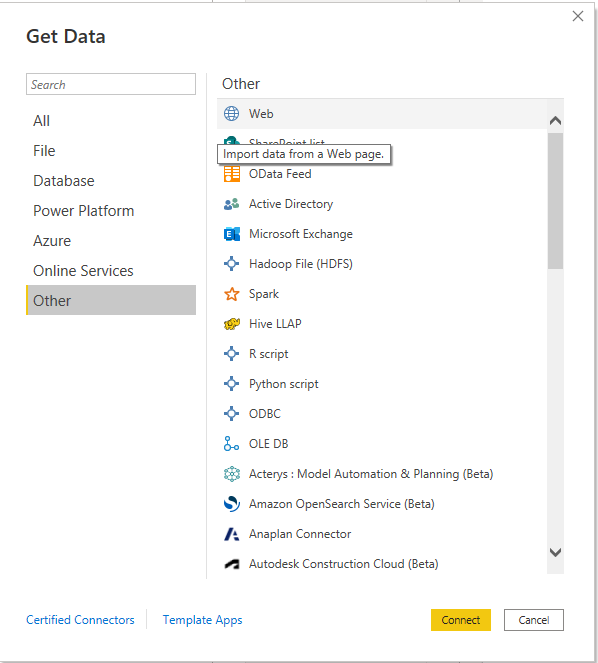Click the OData Feed orange icon
Screen dimensions: 598x663
(x=231, y=174)
